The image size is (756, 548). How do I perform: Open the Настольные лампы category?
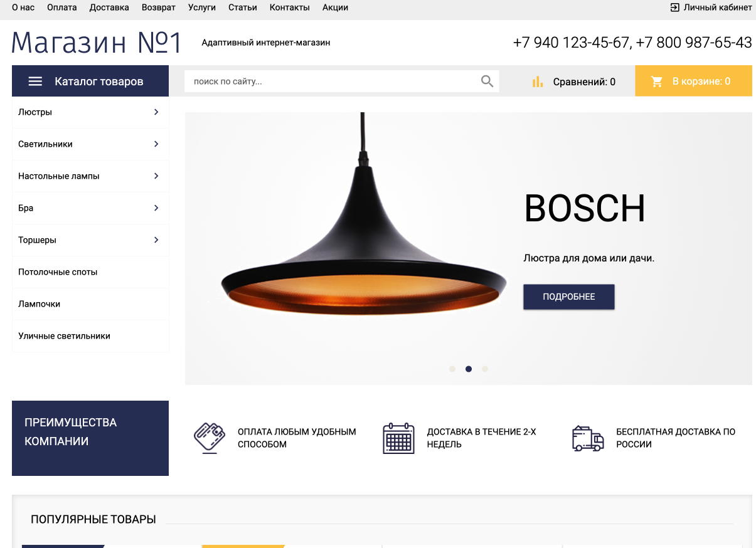pos(90,176)
